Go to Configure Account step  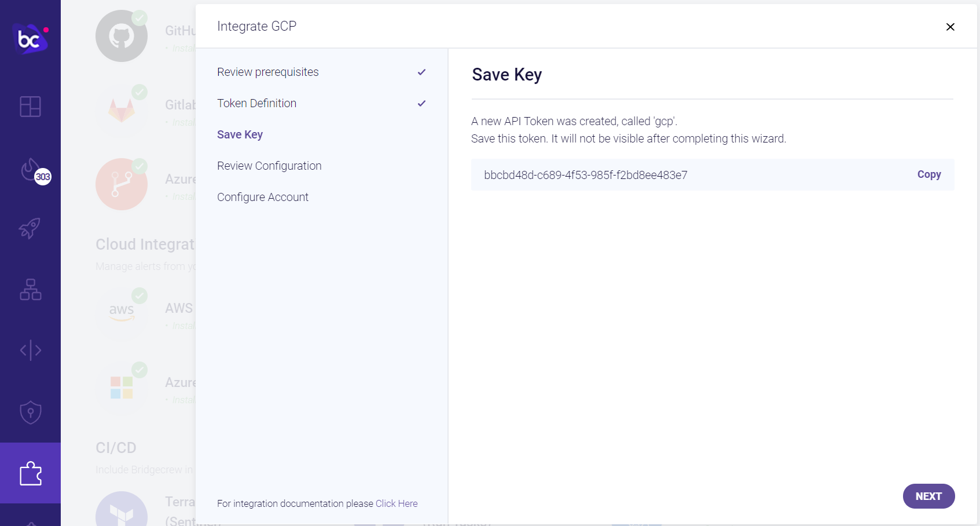[x=263, y=197]
